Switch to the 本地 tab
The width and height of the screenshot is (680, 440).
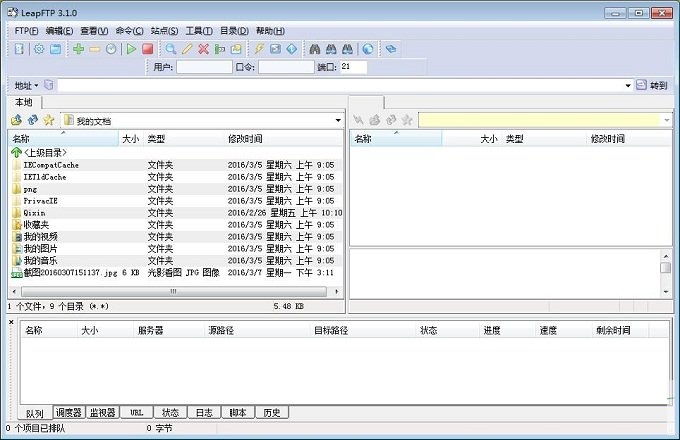click(24, 102)
